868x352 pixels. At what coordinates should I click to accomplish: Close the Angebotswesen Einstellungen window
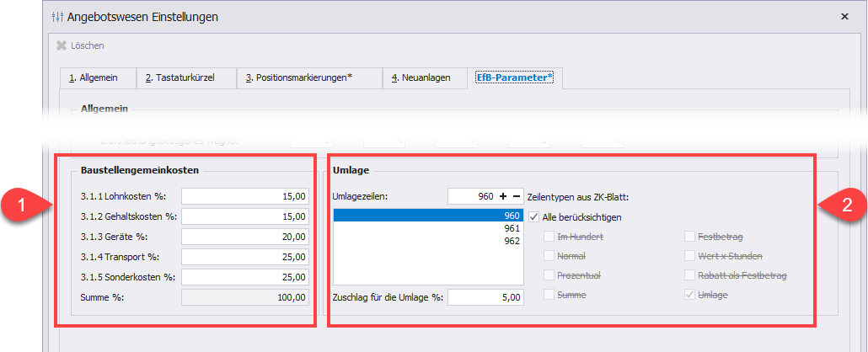(x=845, y=16)
